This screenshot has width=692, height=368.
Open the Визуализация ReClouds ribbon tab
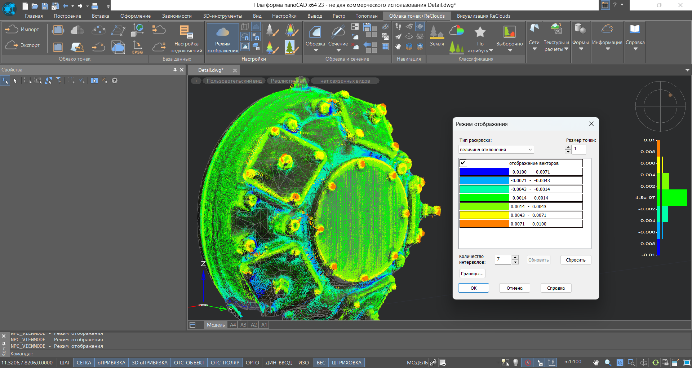[x=484, y=16]
